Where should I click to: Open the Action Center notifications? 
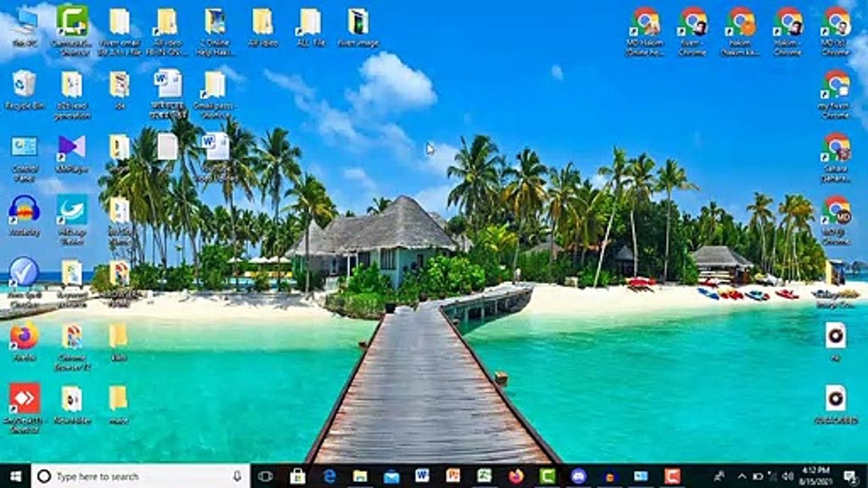(x=850, y=476)
